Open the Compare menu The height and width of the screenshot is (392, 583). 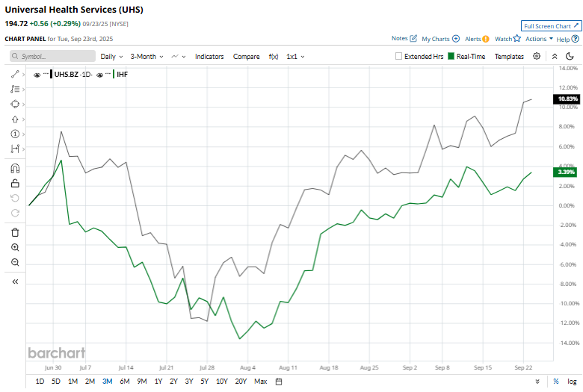pyautogui.click(x=246, y=57)
